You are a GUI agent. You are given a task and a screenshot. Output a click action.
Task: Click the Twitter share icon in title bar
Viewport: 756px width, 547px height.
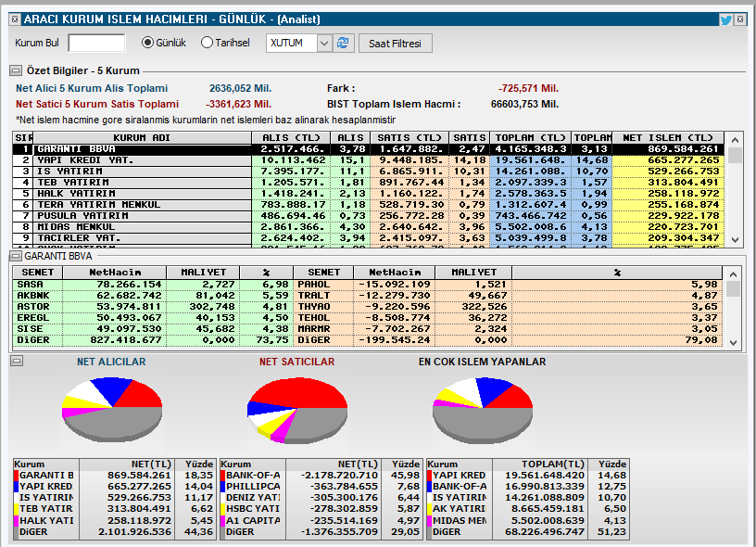[725, 19]
